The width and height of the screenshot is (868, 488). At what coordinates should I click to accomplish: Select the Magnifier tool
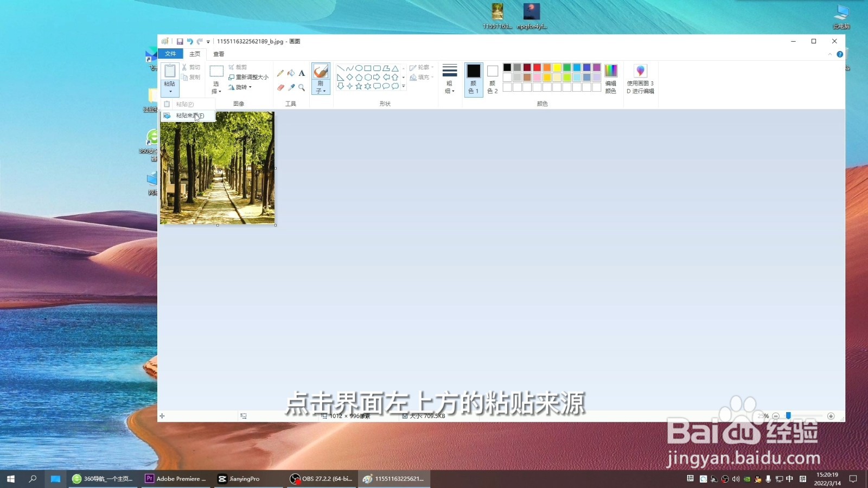point(302,87)
